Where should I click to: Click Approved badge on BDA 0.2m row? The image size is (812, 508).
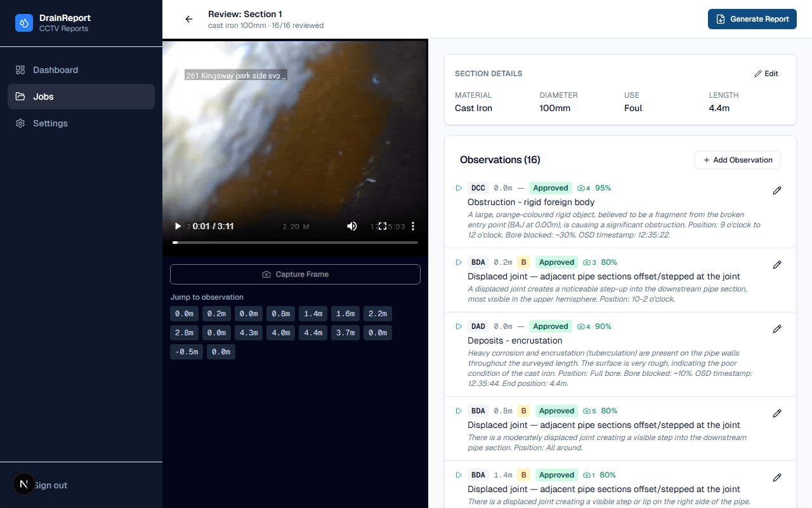(x=557, y=262)
